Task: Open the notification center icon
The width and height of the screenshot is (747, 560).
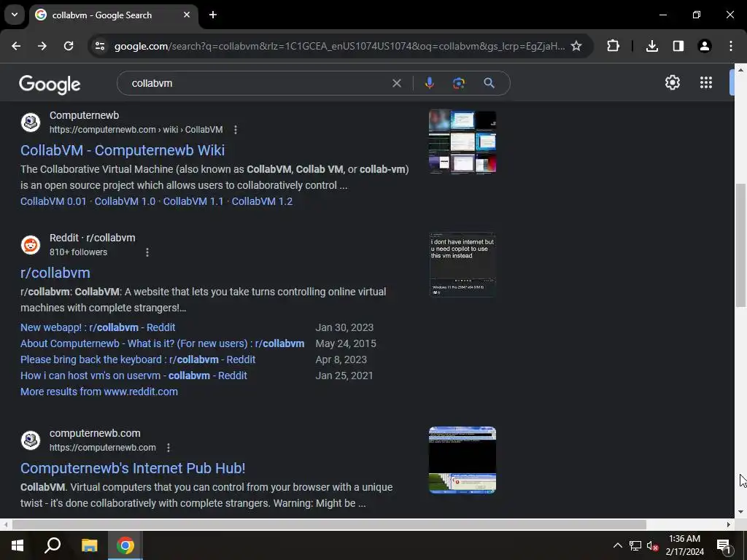Action: (x=723, y=545)
